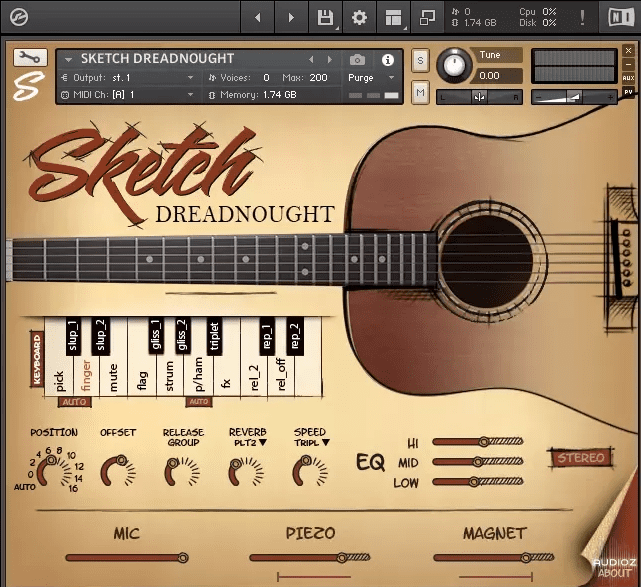Click the camera snapshot icon
Image resolution: width=641 pixels, height=587 pixels.
coord(357,60)
